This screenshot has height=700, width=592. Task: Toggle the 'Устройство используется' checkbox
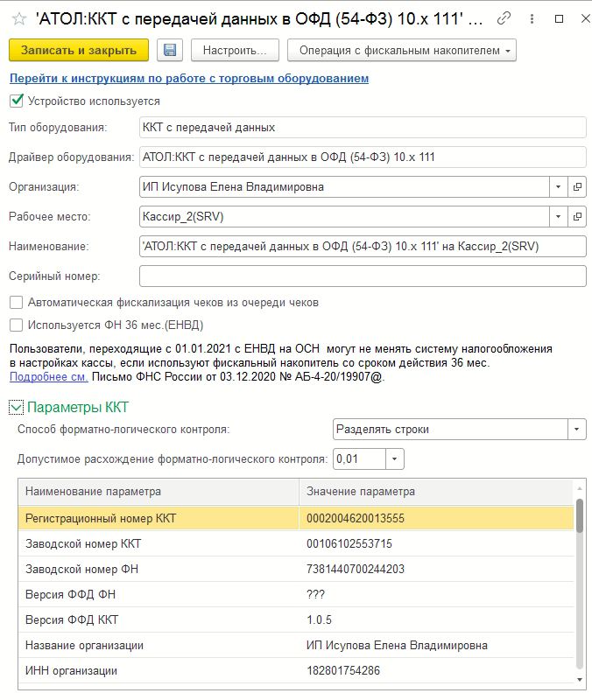(x=16, y=101)
